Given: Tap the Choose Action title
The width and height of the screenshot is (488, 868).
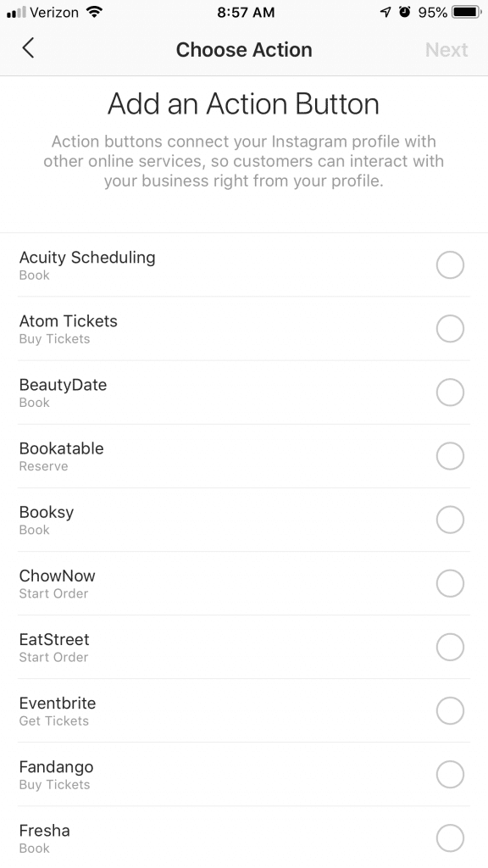Looking at the screenshot, I should pos(244,49).
